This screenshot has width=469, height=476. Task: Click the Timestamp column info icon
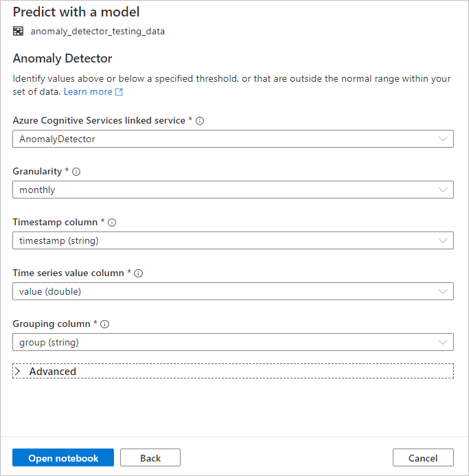[x=112, y=223]
